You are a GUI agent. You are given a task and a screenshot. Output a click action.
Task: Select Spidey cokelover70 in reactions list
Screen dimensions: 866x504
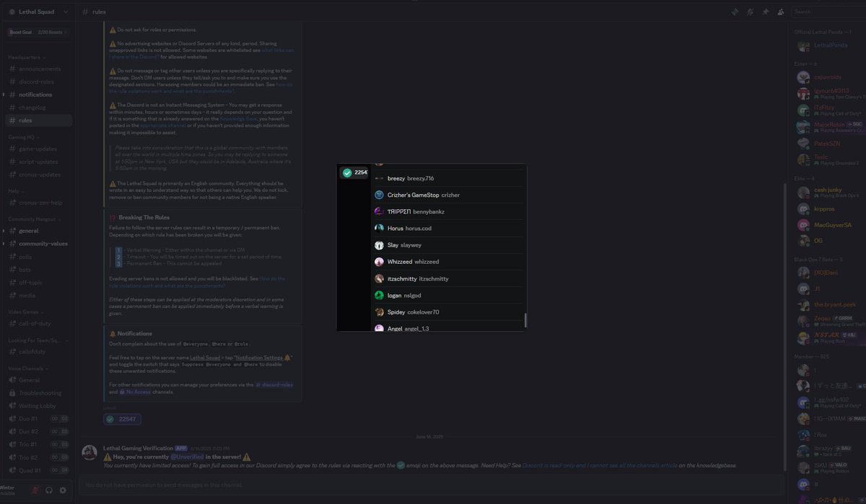coord(448,312)
